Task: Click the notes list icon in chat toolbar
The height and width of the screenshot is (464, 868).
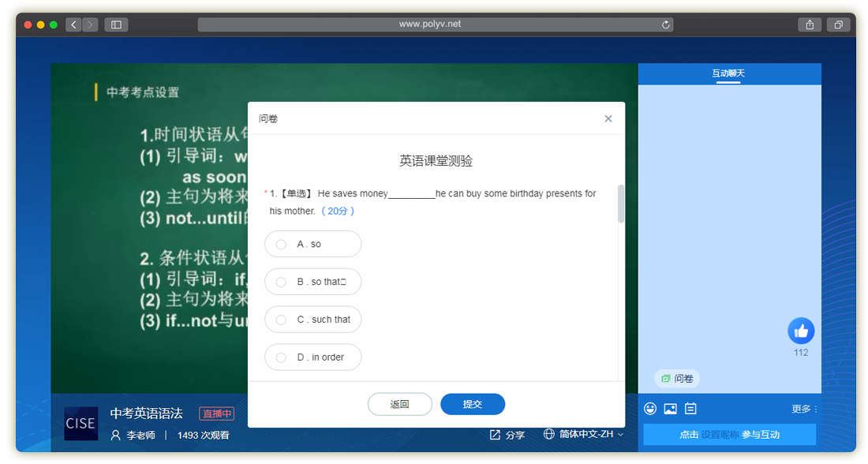Action: coord(690,409)
